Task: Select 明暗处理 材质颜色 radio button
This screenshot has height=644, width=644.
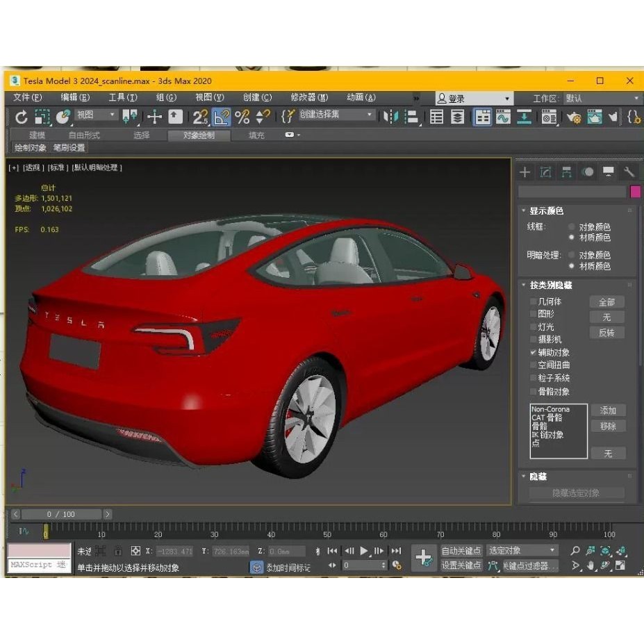Action: tap(571, 266)
